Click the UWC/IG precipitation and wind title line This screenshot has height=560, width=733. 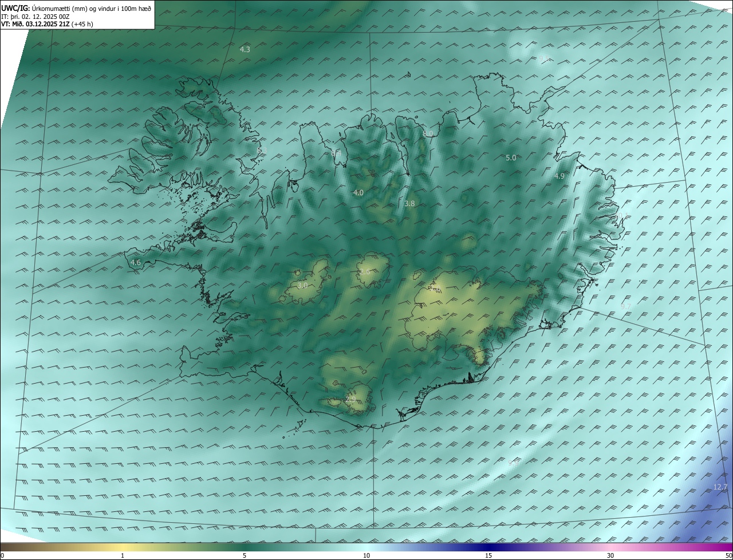[x=76, y=8]
